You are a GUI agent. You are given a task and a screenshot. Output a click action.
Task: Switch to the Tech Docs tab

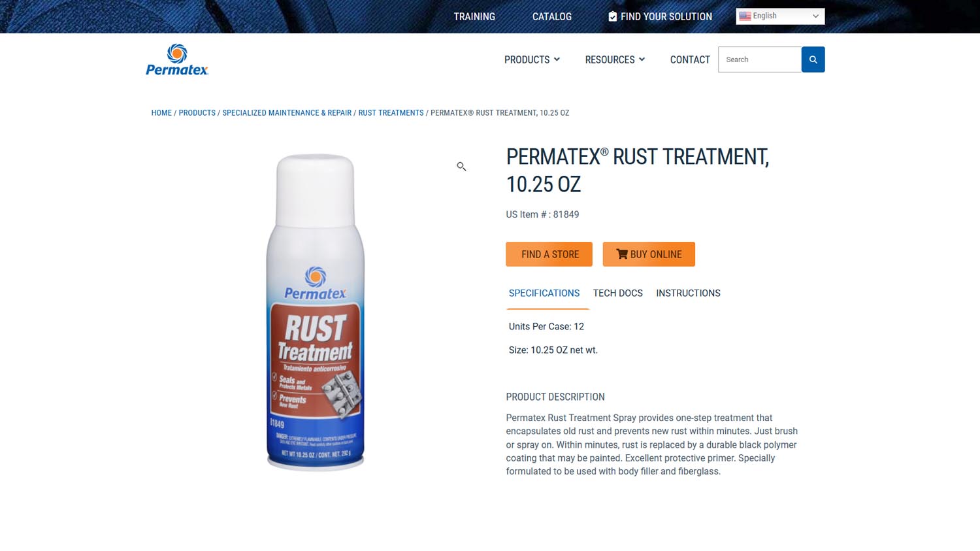coord(618,293)
